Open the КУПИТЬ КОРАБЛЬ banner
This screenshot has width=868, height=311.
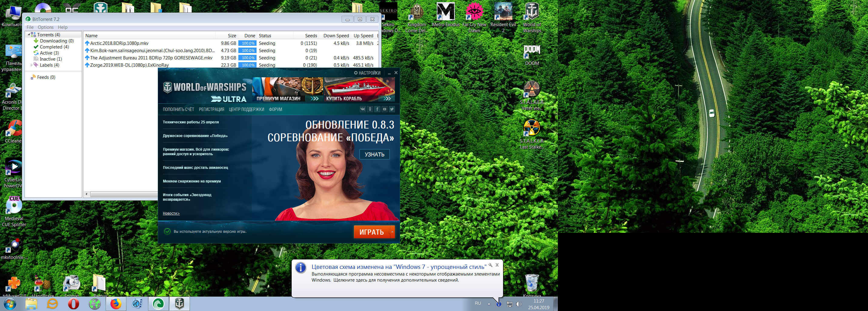click(x=359, y=89)
